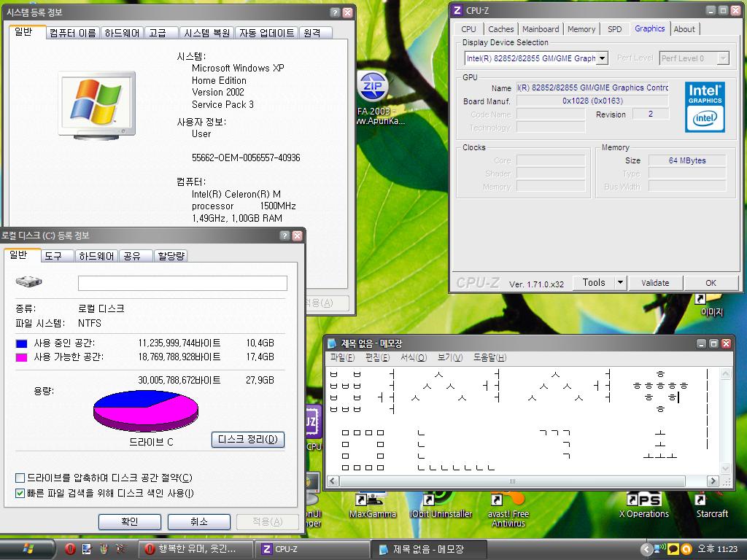Click the CPU-Z title bar Z icon
The width and height of the screenshot is (747, 560).
(457, 10)
